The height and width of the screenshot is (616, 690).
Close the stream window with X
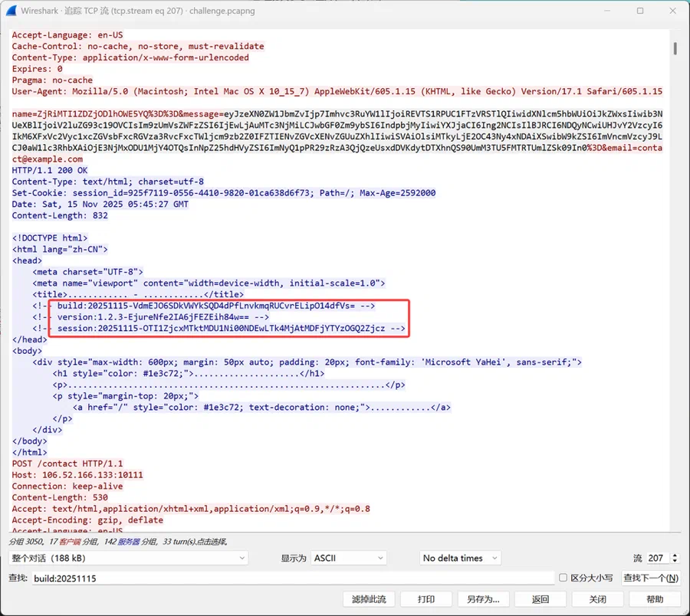(672, 11)
